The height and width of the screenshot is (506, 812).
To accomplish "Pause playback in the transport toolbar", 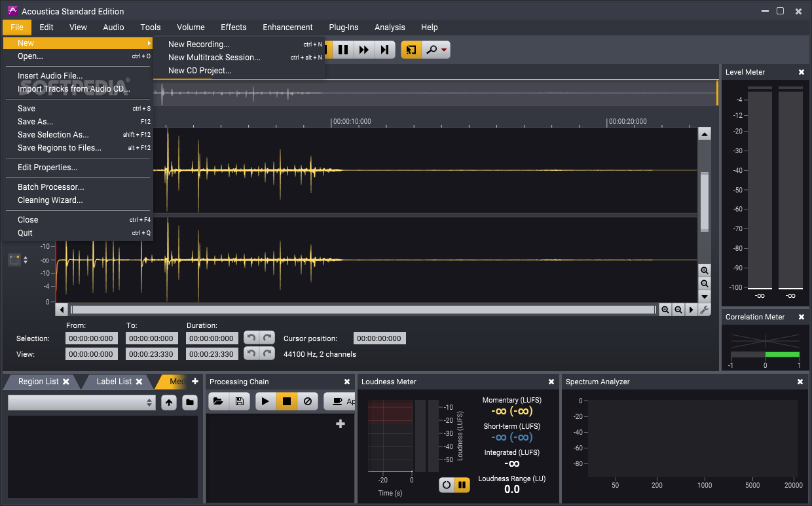I will click(x=342, y=50).
